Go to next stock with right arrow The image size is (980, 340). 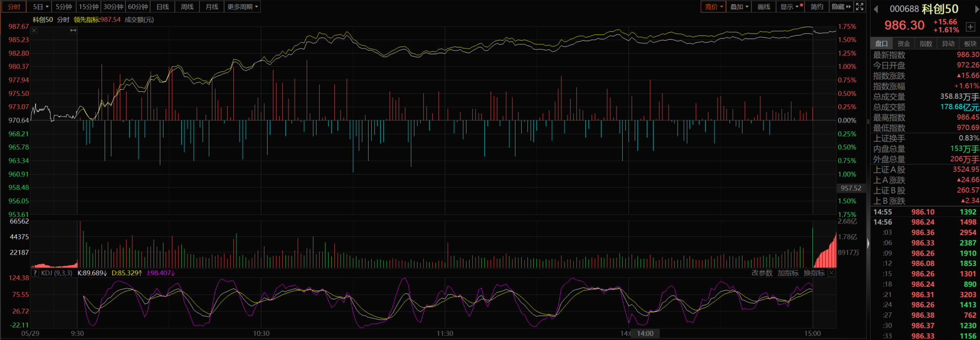(977, 9)
